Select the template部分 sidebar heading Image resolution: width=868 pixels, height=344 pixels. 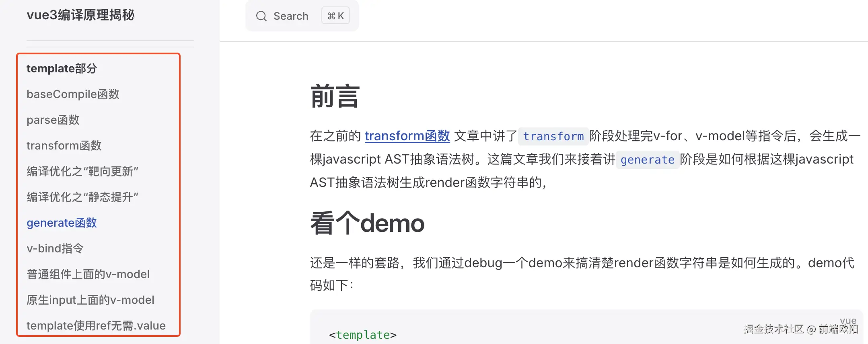tap(62, 69)
